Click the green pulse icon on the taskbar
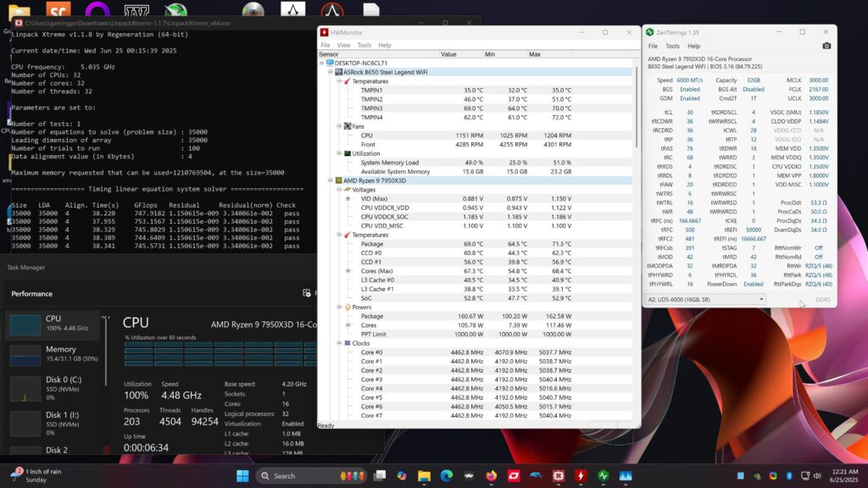 coord(603,476)
